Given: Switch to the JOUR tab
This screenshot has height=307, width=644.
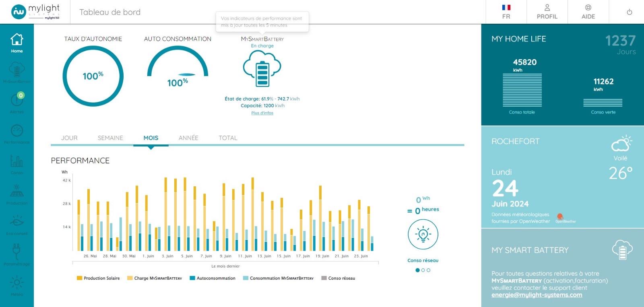Looking at the screenshot, I should click(x=69, y=138).
